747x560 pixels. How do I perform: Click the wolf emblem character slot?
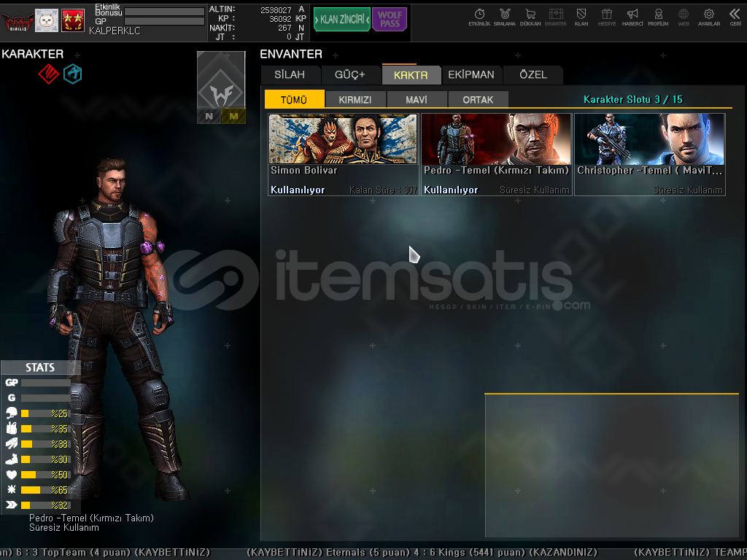(221, 80)
